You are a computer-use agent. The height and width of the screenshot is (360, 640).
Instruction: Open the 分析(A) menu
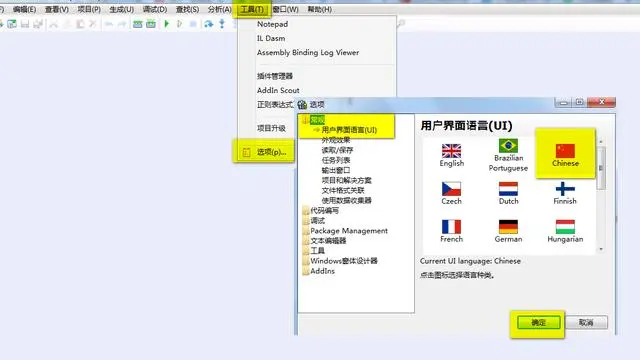[220, 9]
